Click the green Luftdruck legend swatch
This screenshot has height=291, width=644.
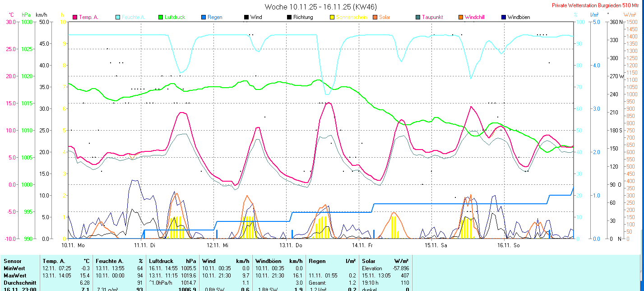(161, 17)
